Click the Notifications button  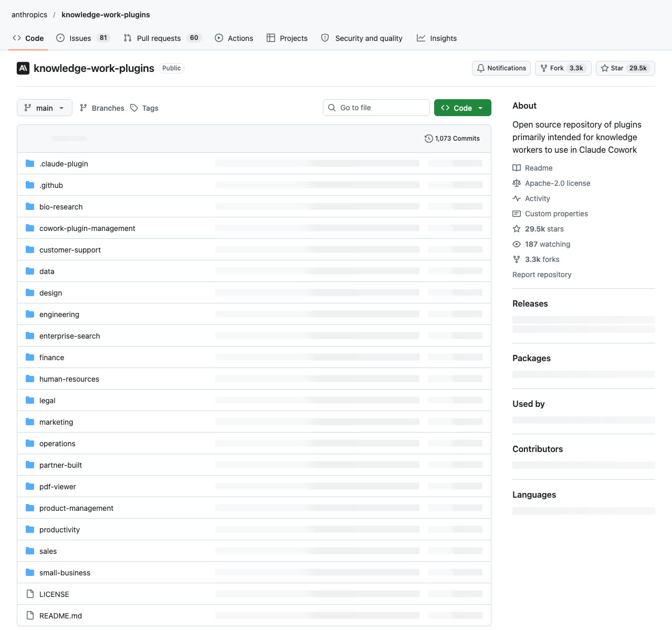tap(501, 68)
